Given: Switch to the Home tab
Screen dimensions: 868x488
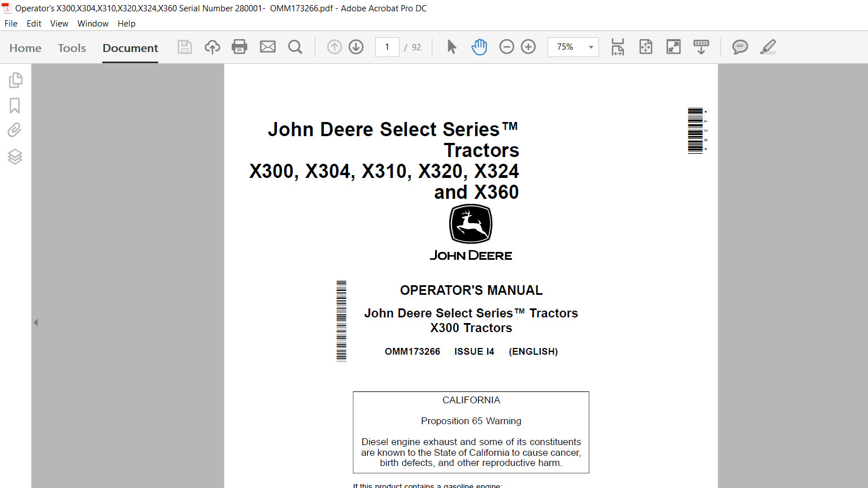Looking at the screenshot, I should [x=25, y=48].
